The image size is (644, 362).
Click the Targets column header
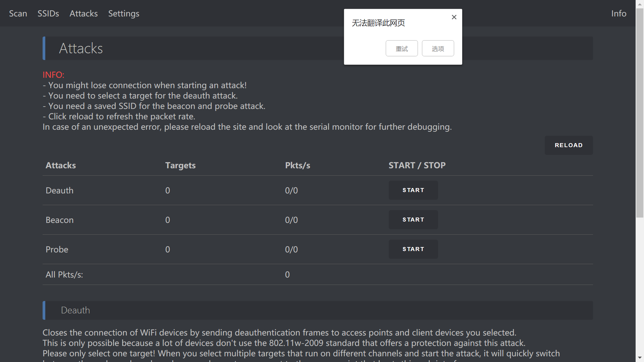tap(180, 165)
